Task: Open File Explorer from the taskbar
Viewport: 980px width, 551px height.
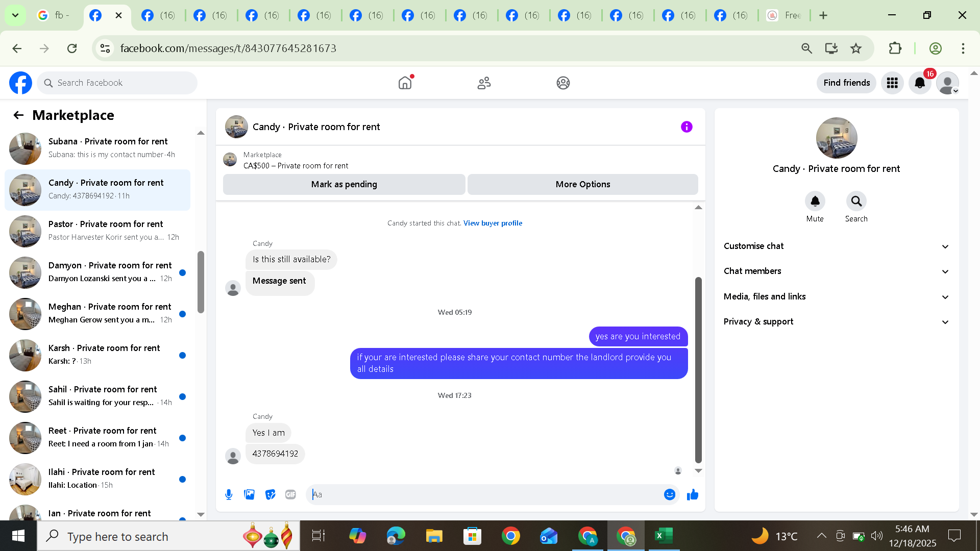Action: click(434, 536)
